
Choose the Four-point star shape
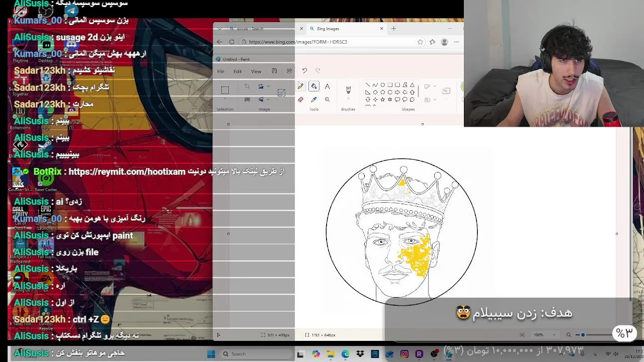tap(375, 100)
